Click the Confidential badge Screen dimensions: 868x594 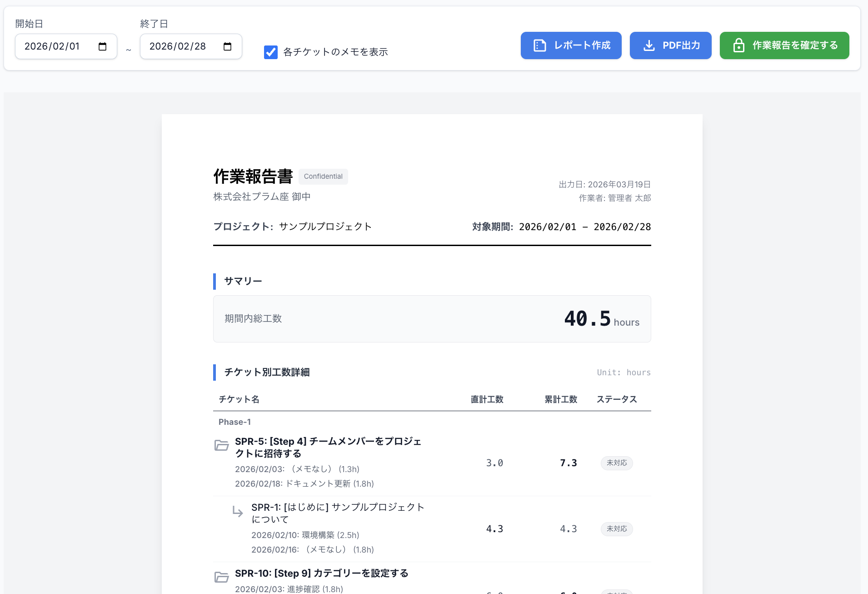(323, 176)
